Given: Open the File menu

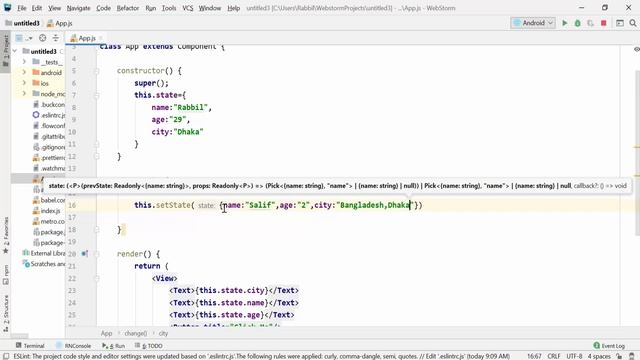Looking at the screenshot, I should point(22,8).
